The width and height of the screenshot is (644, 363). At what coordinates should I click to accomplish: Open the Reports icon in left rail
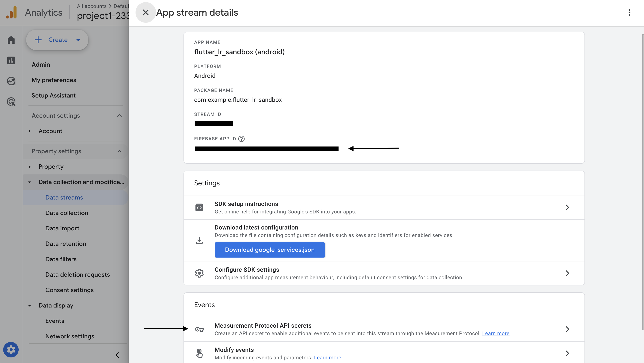[x=11, y=60]
